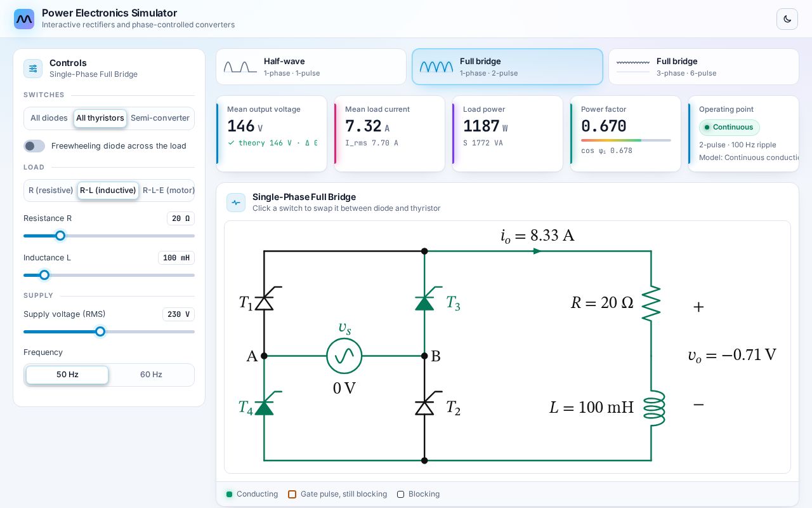Viewport: 812px width, 508px height.
Task: Click the Power factor card
Action: tap(625, 133)
